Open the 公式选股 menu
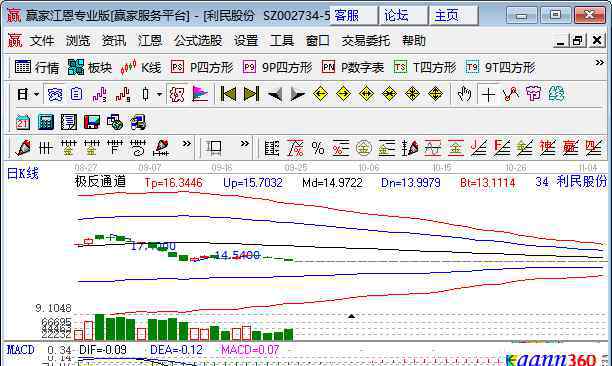Screen dimensions: 612x366 (198, 40)
